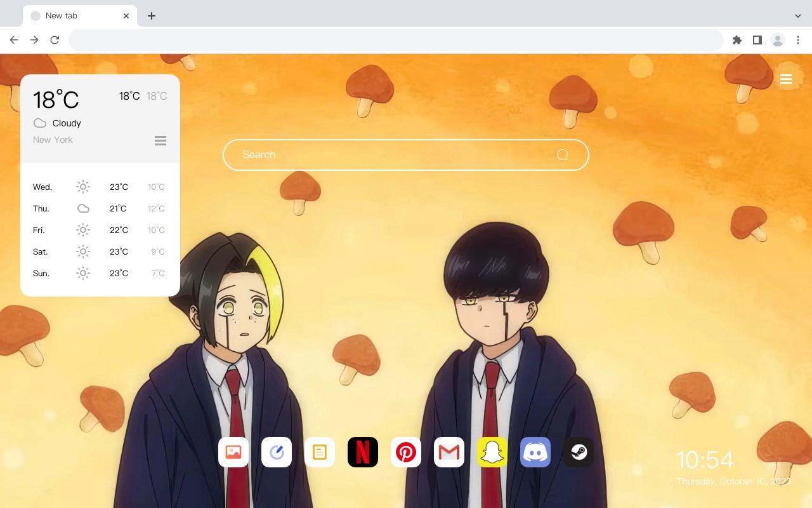This screenshot has height=508, width=812.
Task: Expand the tab search dropdown arrow
Action: 798,16
